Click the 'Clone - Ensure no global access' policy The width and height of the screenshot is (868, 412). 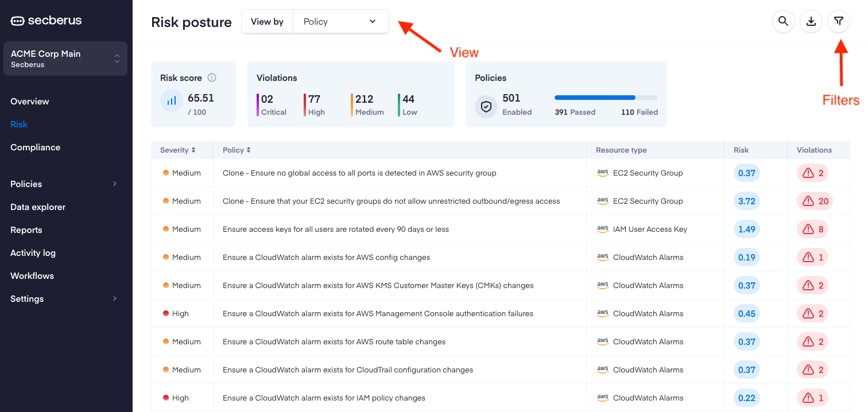(359, 173)
